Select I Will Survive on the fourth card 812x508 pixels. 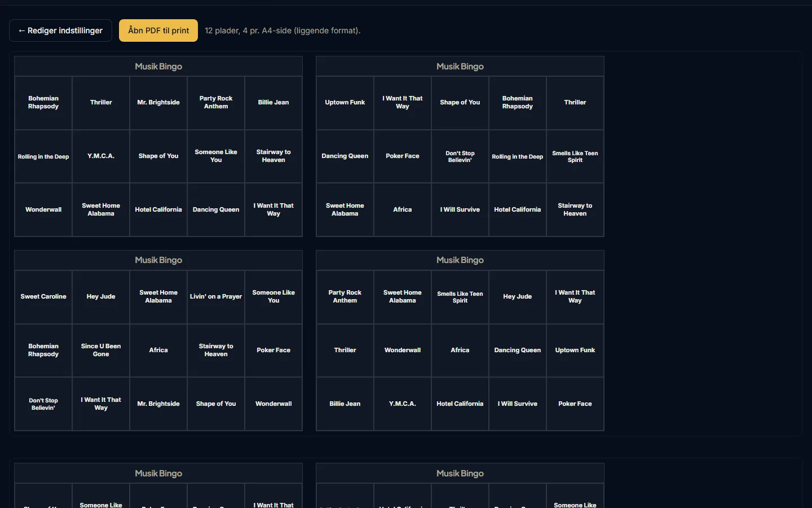(x=518, y=404)
